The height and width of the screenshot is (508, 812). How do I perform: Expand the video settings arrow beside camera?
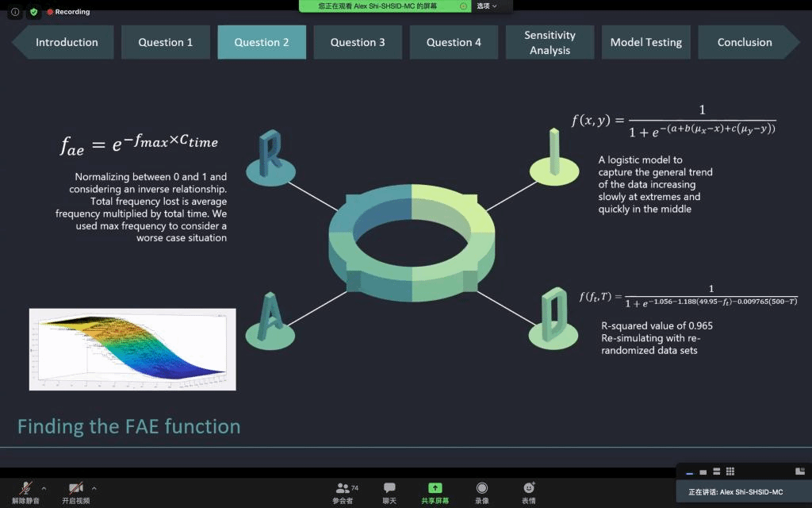[x=94, y=488]
